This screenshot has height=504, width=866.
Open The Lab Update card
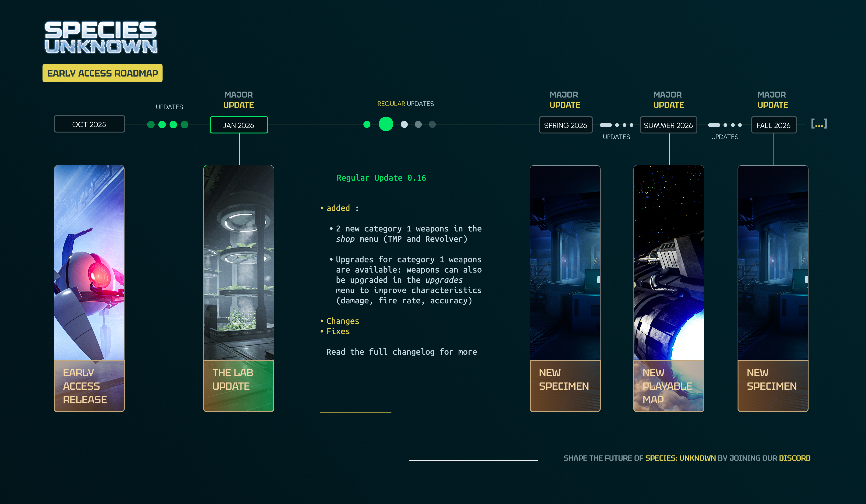click(x=239, y=288)
